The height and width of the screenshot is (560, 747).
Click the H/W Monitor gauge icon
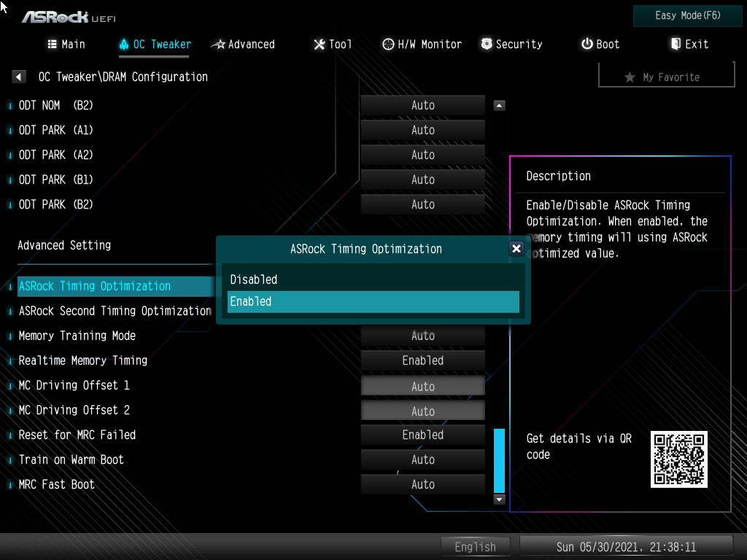click(388, 44)
